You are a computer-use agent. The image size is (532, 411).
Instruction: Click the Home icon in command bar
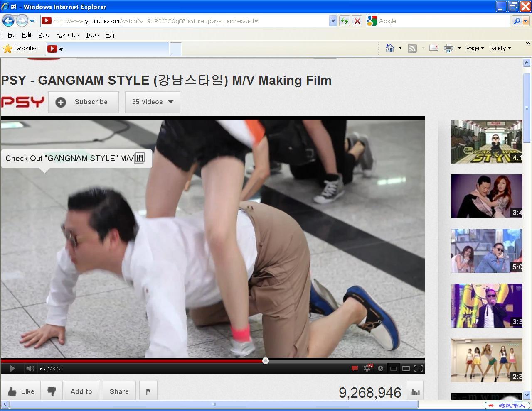(x=389, y=48)
